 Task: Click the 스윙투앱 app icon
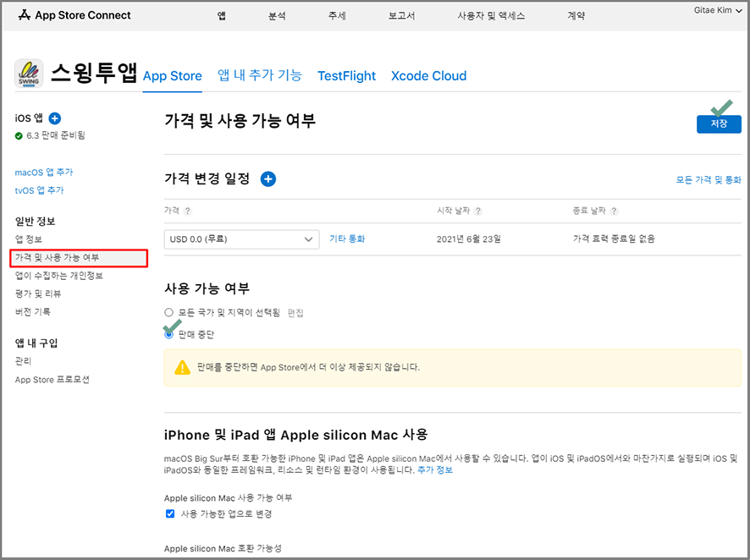[29, 74]
